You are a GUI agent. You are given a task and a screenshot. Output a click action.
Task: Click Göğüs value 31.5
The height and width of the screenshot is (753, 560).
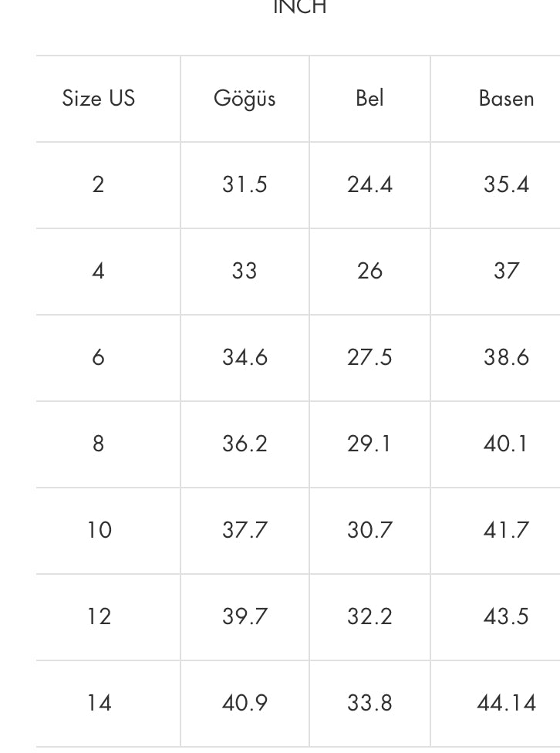point(245,185)
